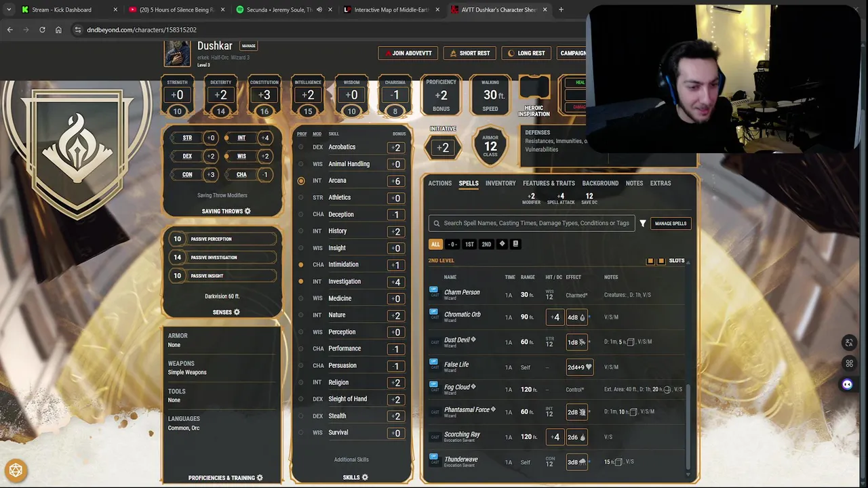Click Dushkar's character portrait
The height and width of the screenshot is (488, 868).
[177, 53]
